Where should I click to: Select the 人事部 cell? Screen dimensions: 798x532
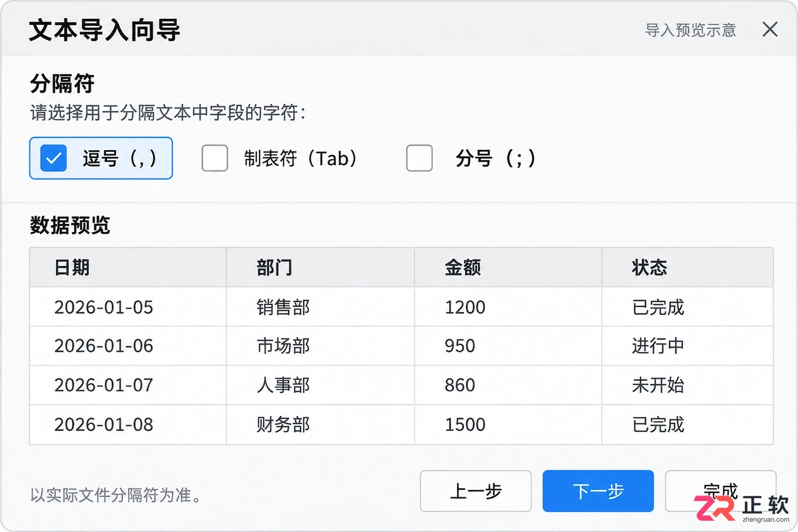click(x=320, y=385)
